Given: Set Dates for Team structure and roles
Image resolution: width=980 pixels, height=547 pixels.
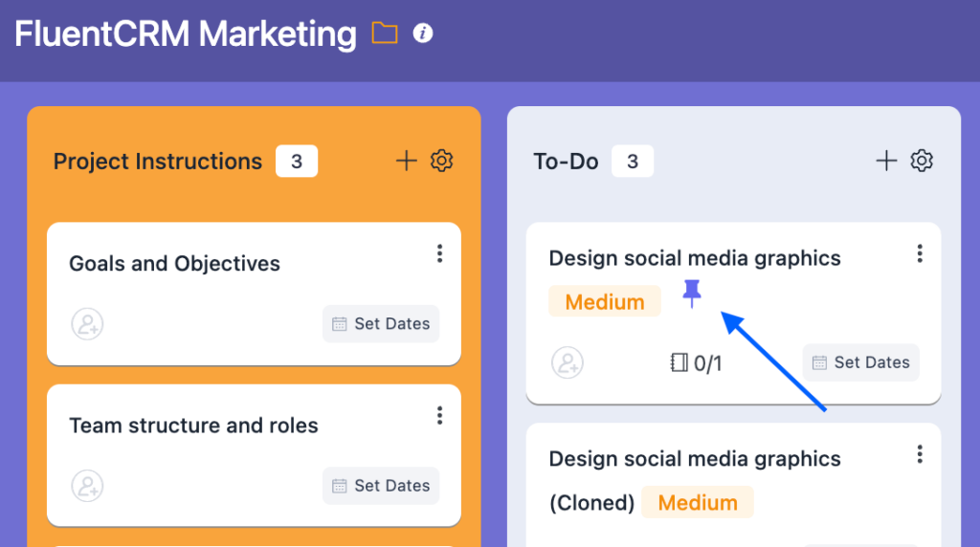Looking at the screenshot, I should pos(381,486).
